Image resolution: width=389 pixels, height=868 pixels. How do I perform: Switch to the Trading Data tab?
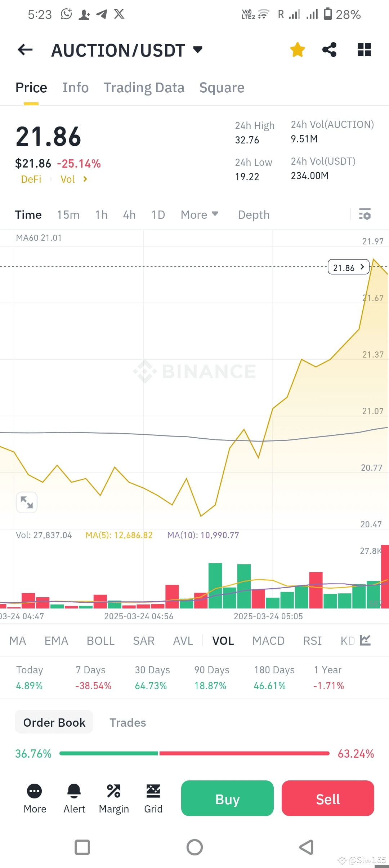pos(144,88)
